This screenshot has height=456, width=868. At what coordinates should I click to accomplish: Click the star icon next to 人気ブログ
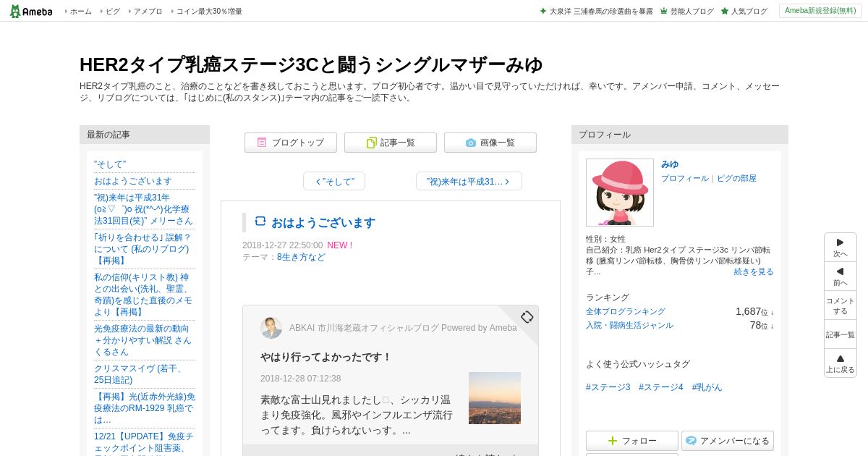tap(725, 11)
